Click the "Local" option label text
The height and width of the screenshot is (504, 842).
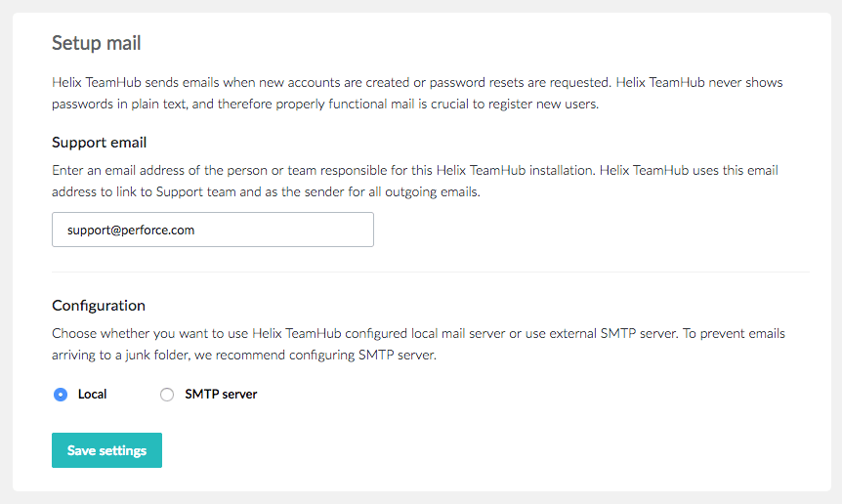click(93, 395)
